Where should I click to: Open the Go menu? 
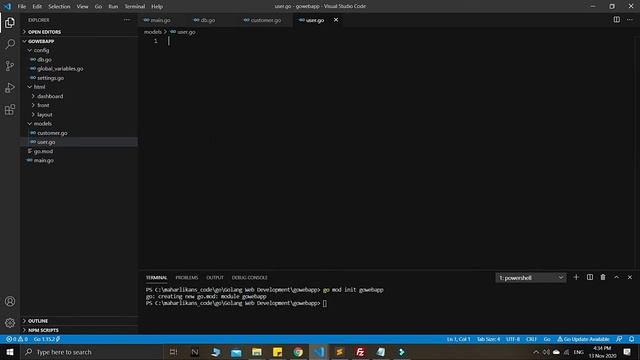[98, 6]
